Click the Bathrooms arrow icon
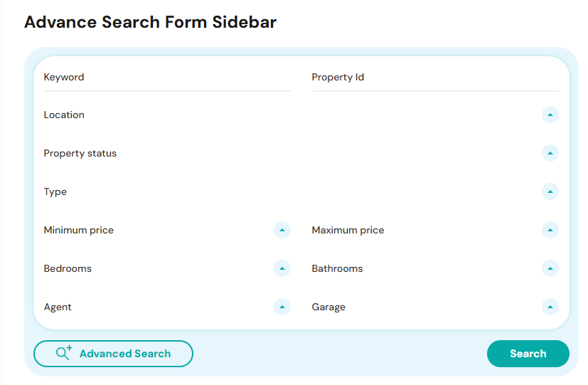This screenshot has width=588, height=385. tap(550, 269)
